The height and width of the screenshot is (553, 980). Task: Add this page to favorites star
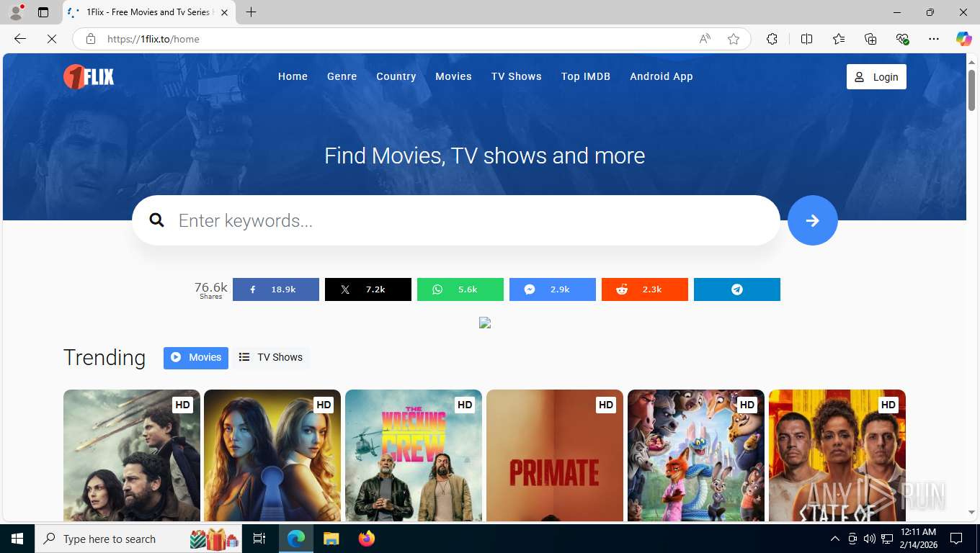734,39
